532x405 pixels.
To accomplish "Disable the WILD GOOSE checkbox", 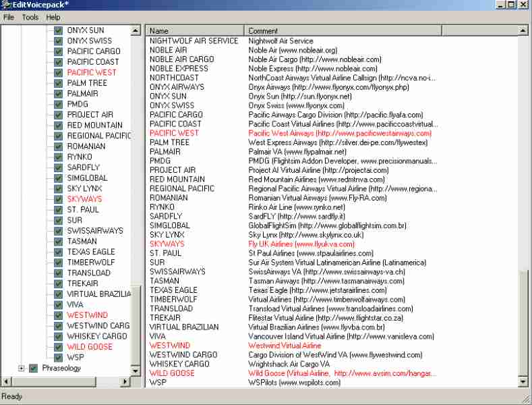I will pos(59,347).
